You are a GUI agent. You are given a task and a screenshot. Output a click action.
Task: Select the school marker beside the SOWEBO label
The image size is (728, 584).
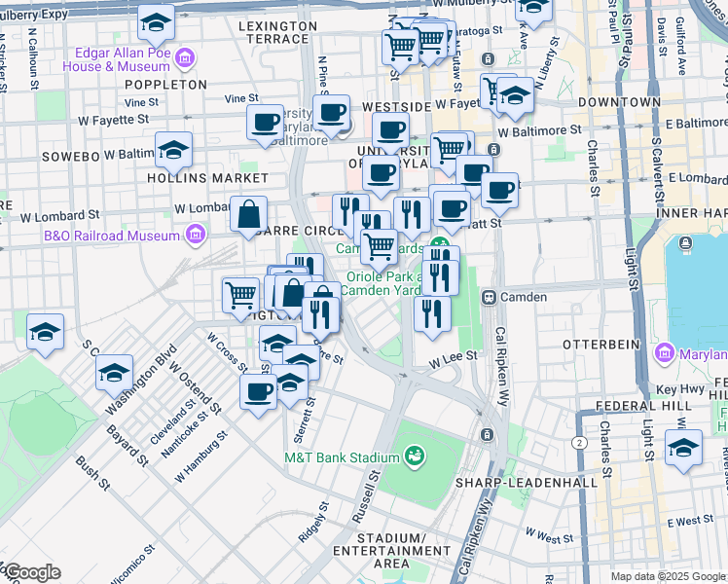[x=173, y=152]
